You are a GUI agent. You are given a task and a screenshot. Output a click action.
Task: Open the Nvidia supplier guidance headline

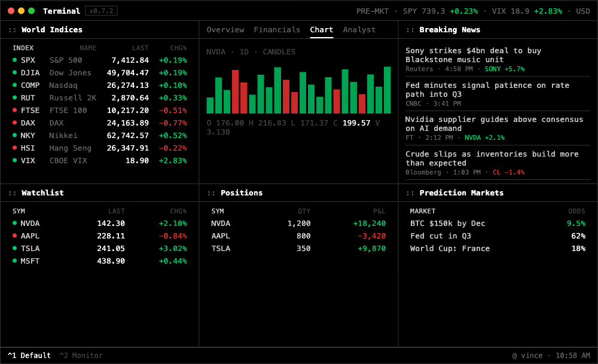point(495,124)
